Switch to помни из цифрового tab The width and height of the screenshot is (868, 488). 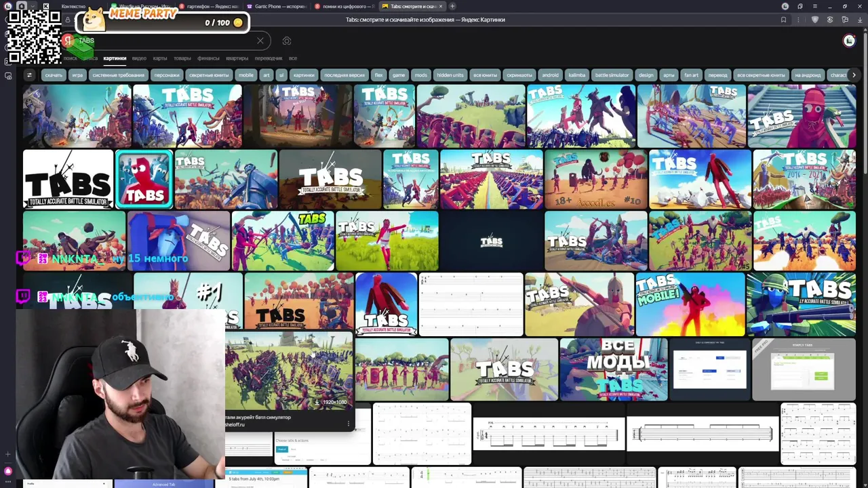coord(344,6)
